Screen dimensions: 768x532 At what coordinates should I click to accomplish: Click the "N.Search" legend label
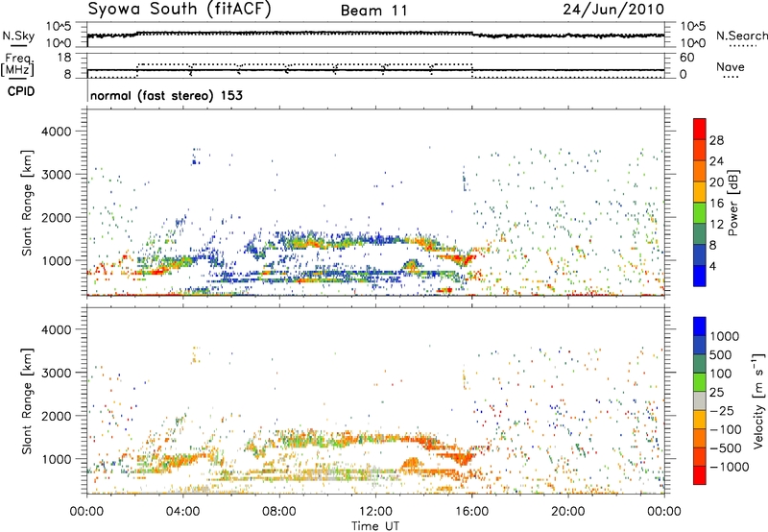pos(741,36)
